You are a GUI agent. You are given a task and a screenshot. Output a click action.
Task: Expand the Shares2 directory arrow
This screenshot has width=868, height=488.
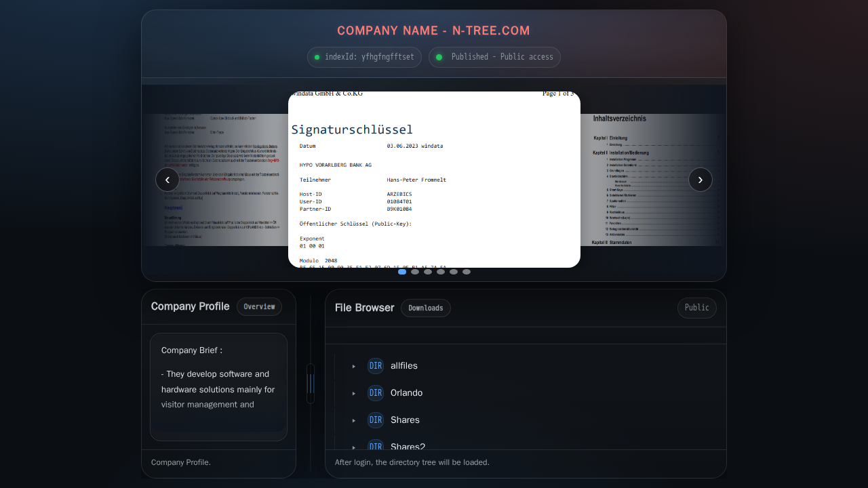(x=354, y=447)
